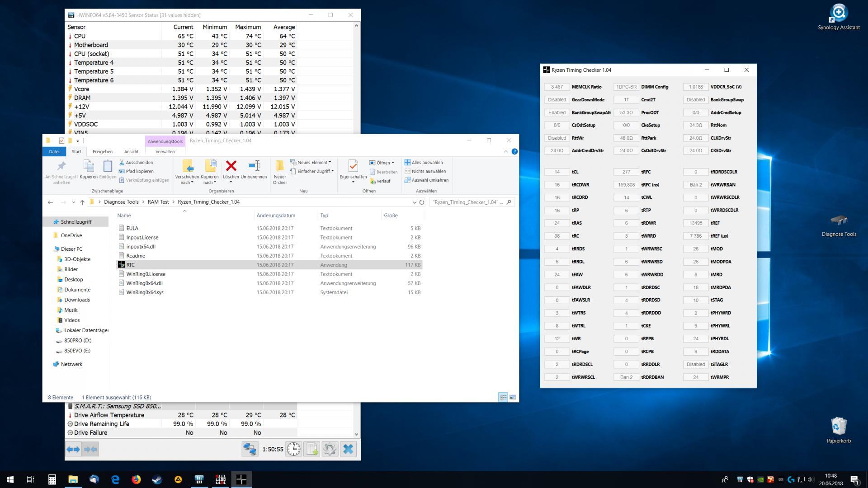Go up one folder level in Explorer
868x488 pixels.
click(x=82, y=202)
